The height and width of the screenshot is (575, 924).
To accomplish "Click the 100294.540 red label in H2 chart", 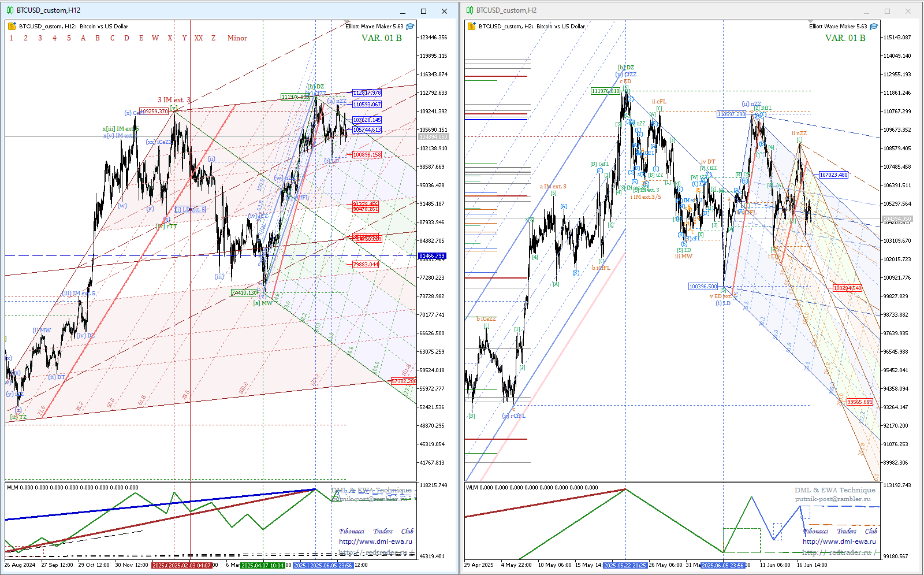I will point(847,288).
